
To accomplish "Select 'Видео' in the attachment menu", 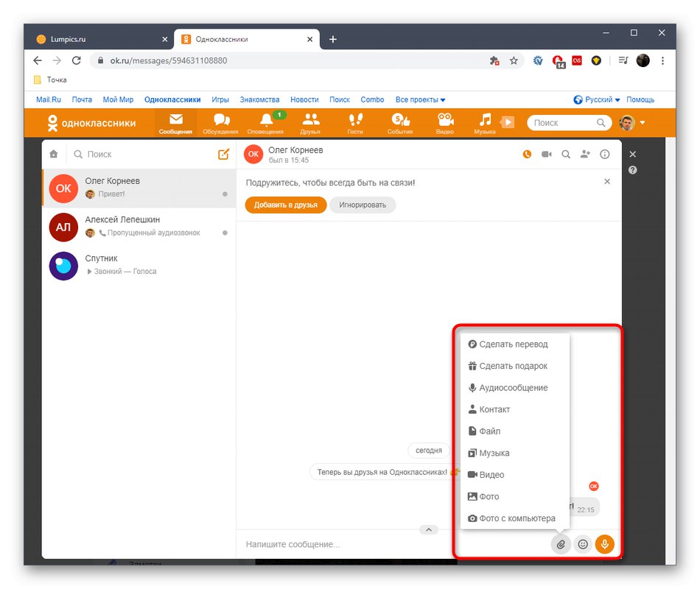I will (x=514, y=475).
